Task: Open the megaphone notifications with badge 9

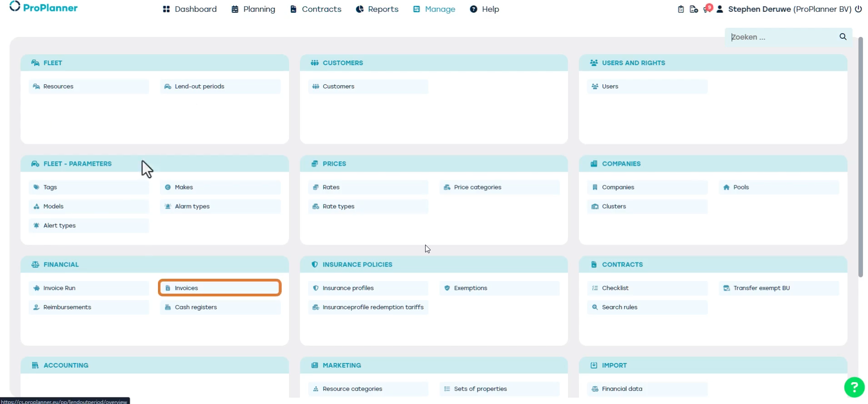Action: [707, 9]
